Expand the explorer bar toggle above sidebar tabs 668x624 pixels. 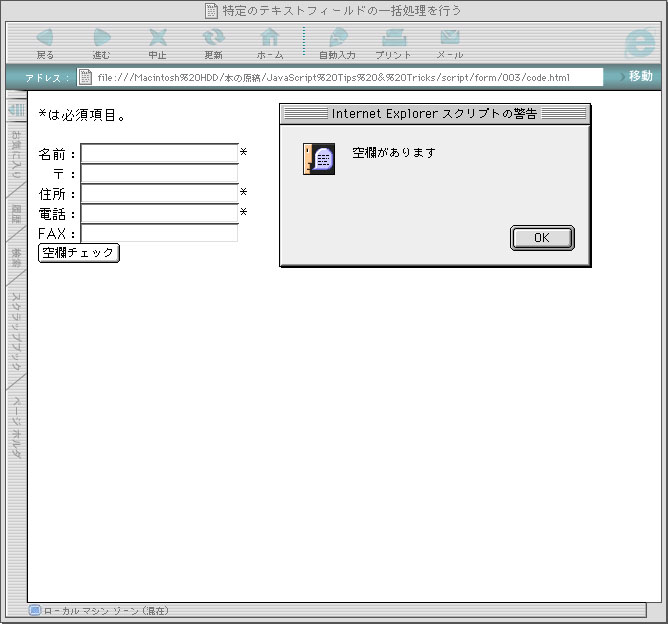click(16, 109)
